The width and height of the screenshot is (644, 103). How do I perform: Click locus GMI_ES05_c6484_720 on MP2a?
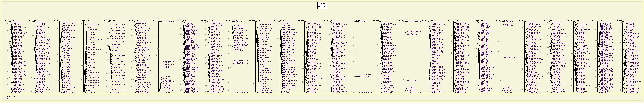pos(168,22)
